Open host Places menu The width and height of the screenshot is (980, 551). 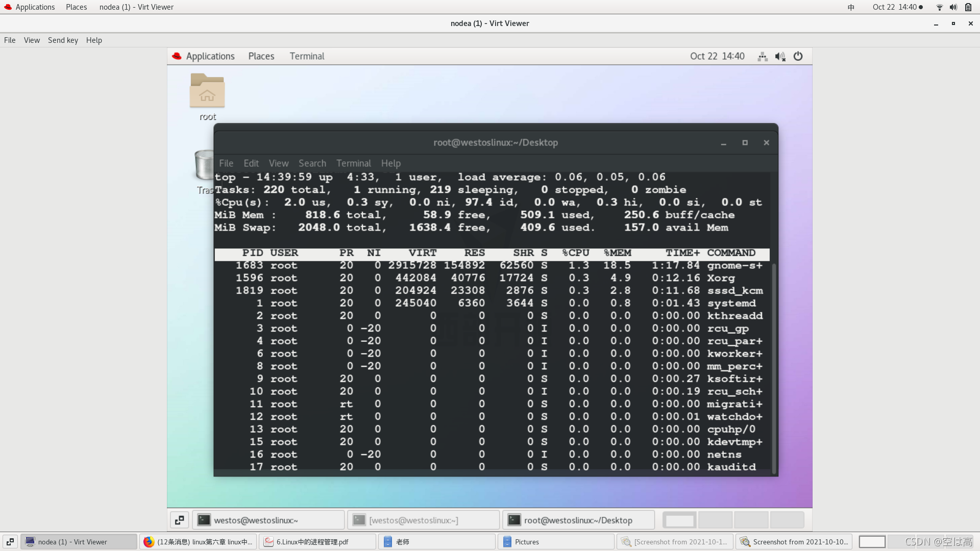[77, 7]
